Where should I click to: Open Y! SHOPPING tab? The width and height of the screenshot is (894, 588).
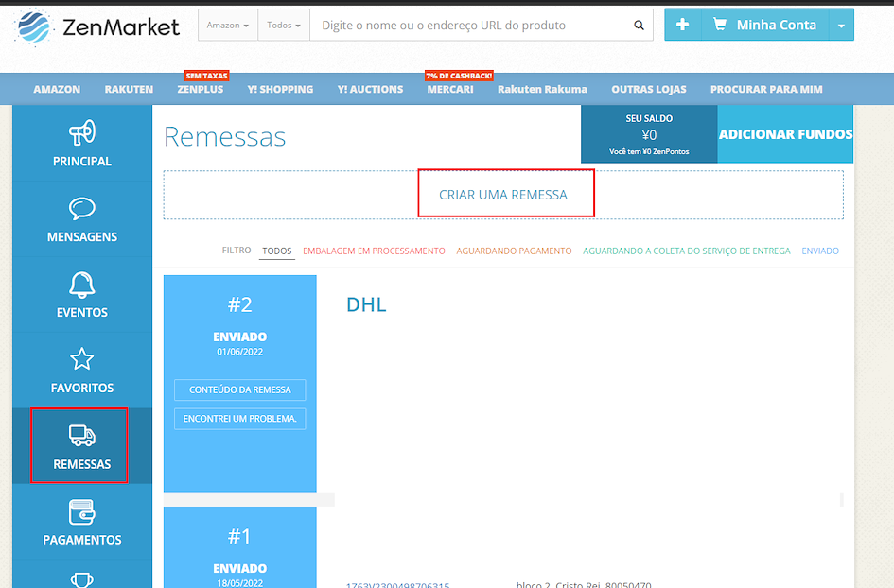280,89
